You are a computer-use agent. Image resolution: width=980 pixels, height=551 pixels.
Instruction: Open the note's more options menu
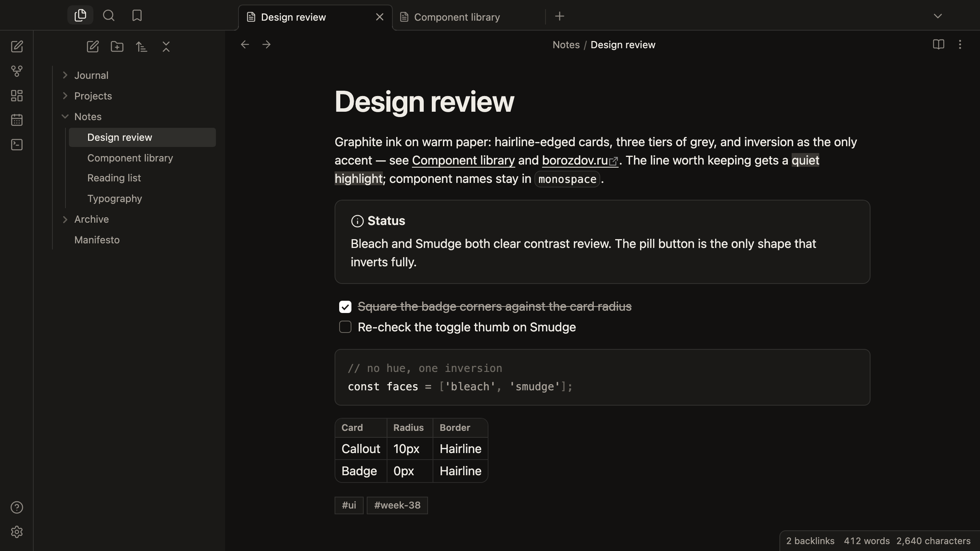(x=960, y=44)
